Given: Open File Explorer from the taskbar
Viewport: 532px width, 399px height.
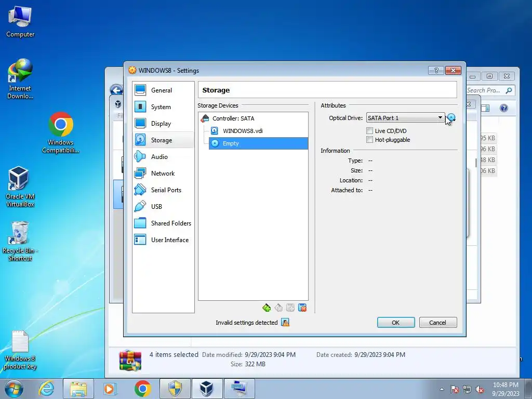Looking at the screenshot, I should pyautogui.click(x=78, y=389).
